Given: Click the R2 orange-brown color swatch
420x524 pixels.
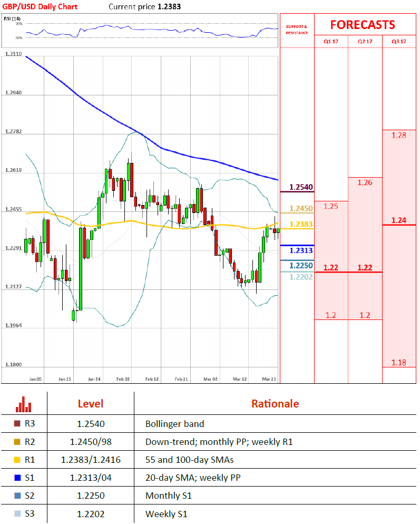Looking at the screenshot, I should coord(17,442).
